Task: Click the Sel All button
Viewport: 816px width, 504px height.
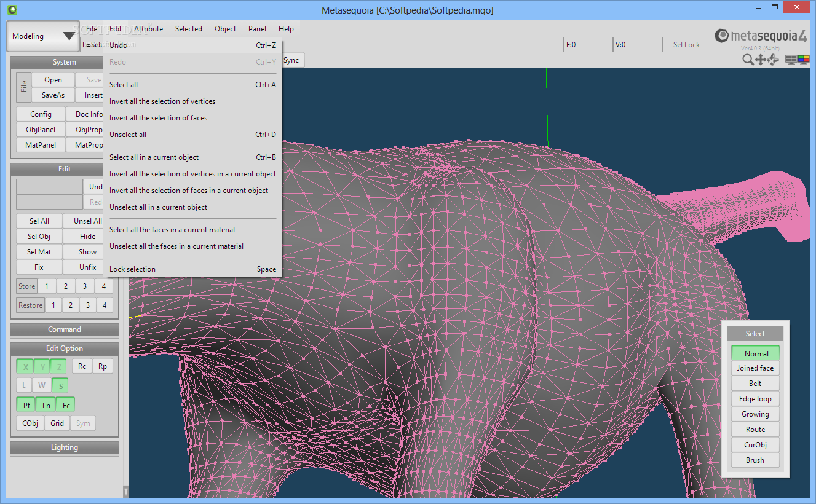Action: point(39,221)
